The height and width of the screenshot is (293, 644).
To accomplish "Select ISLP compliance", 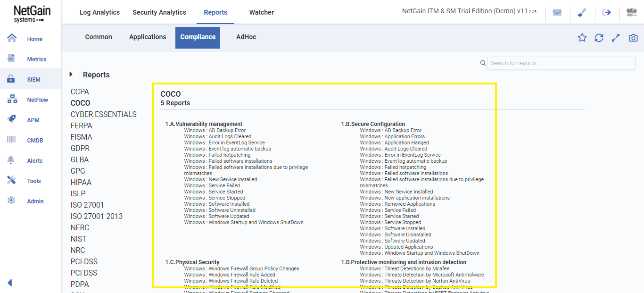I will coord(78,193).
